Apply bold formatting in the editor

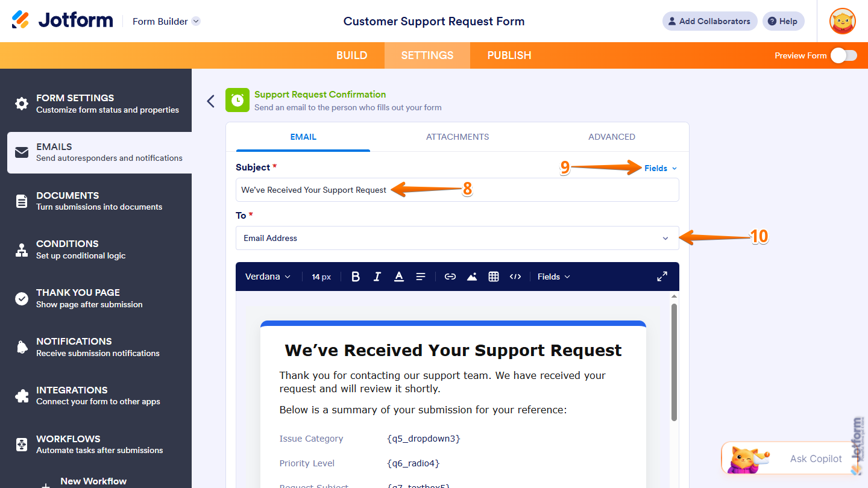click(x=356, y=277)
